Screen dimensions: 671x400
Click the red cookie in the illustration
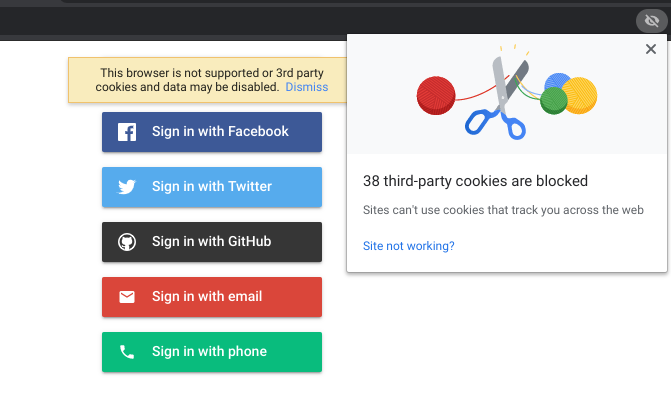[436, 95]
